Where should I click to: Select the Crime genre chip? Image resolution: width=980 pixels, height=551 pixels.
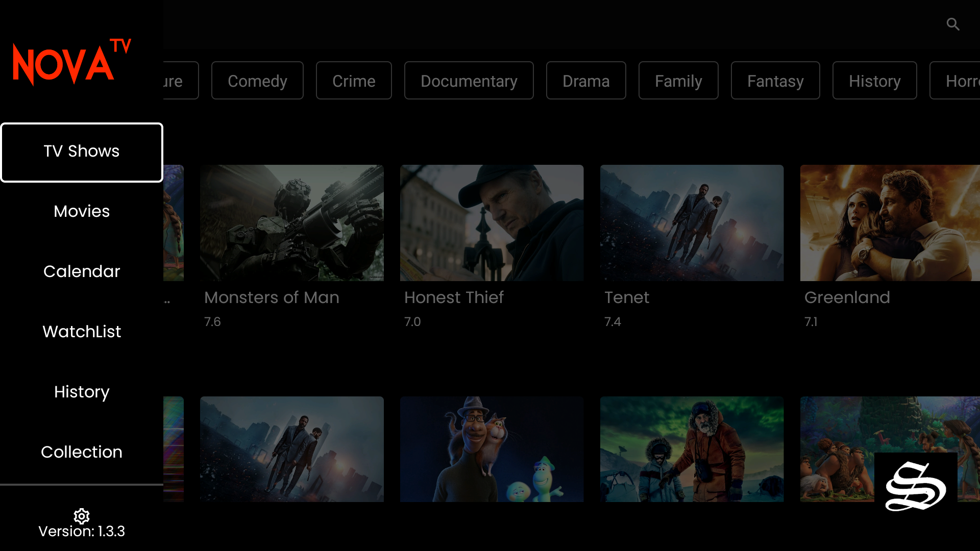click(x=354, y=81)
